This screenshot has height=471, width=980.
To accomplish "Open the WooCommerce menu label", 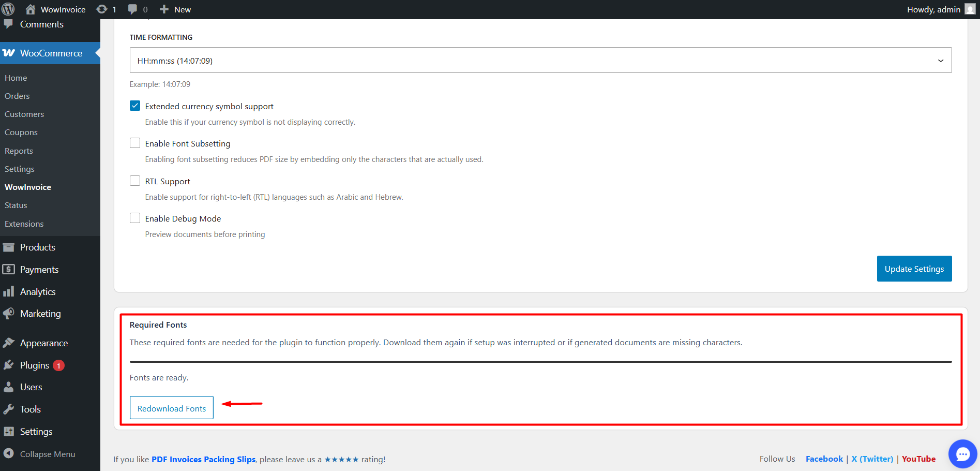I will click(x=51, y=53).
